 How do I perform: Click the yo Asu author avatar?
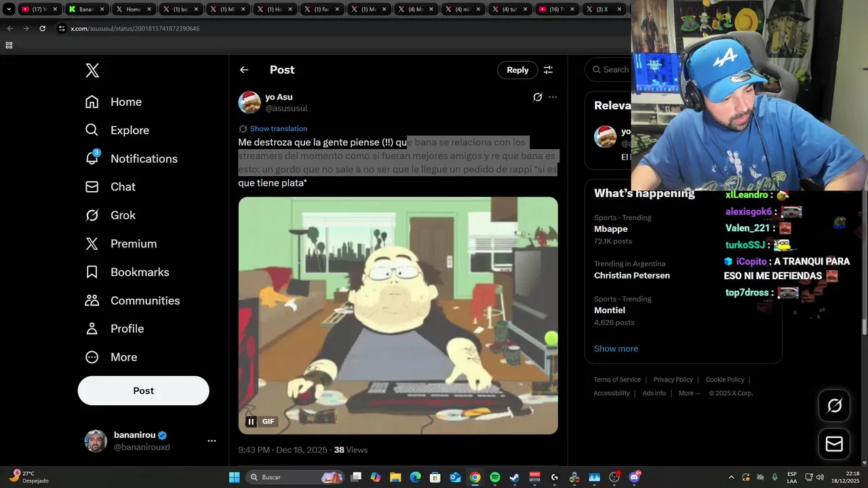[x=250, y=102]
